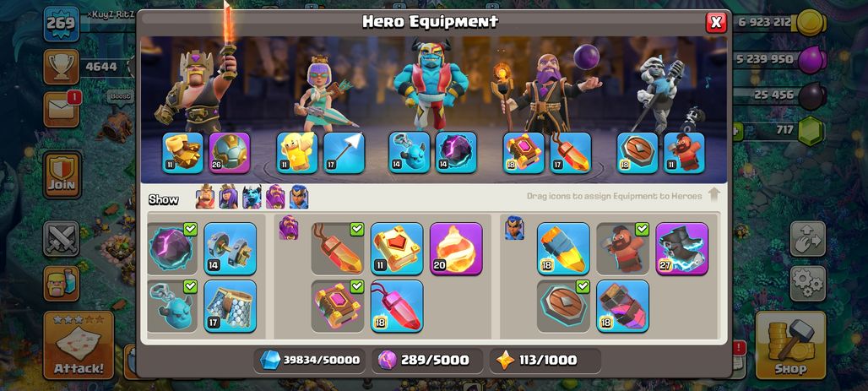Toggle the equipped Hog Rider Puppet item
Image resolution: width=868 pixels, height=391 pixels.
623,248
